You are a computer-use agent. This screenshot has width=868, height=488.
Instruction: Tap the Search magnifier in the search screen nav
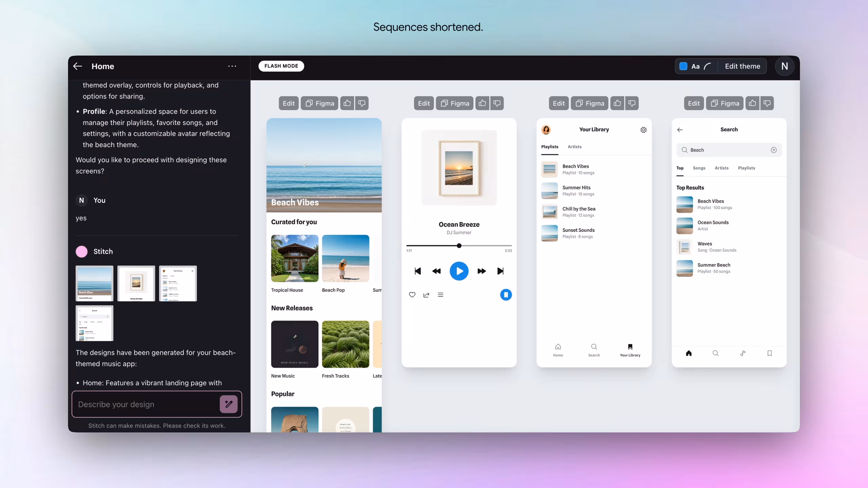pyautogui.click(x=715, y=353)
